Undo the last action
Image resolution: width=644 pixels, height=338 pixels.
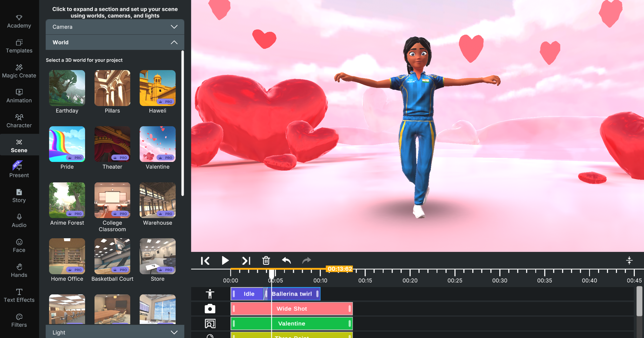pos(286,261)
